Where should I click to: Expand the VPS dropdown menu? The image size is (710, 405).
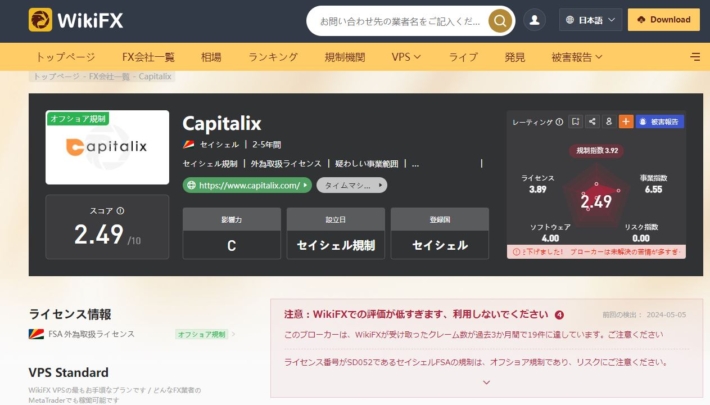406,57
